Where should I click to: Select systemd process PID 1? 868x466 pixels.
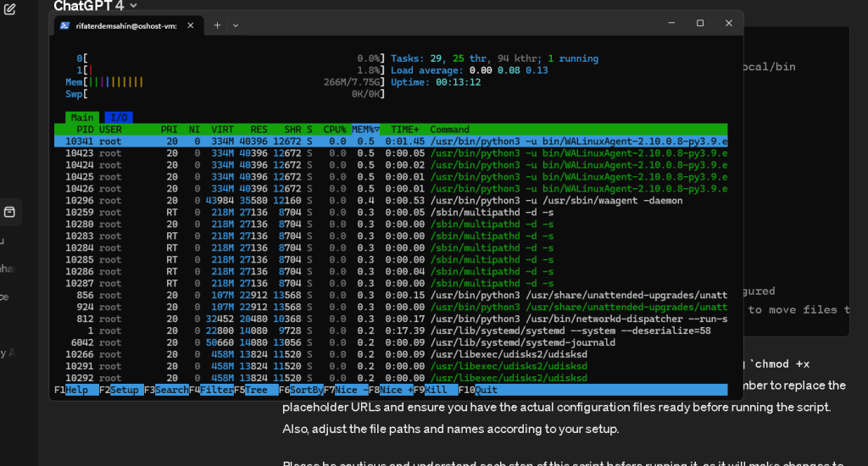click(x=391, y=330)
